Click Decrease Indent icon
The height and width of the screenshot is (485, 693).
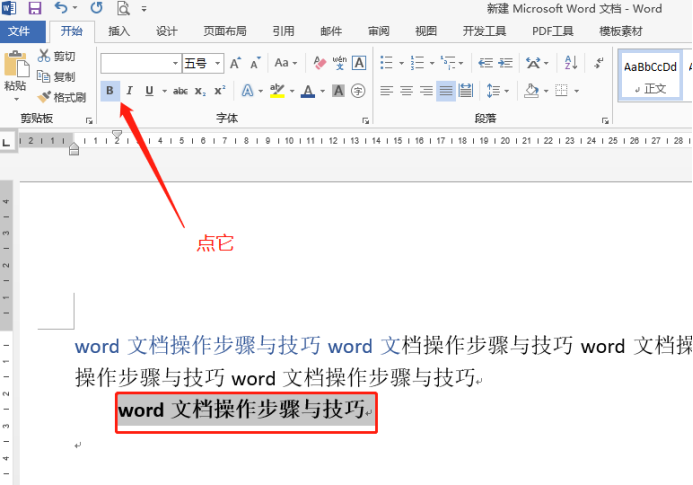[486, 63]
